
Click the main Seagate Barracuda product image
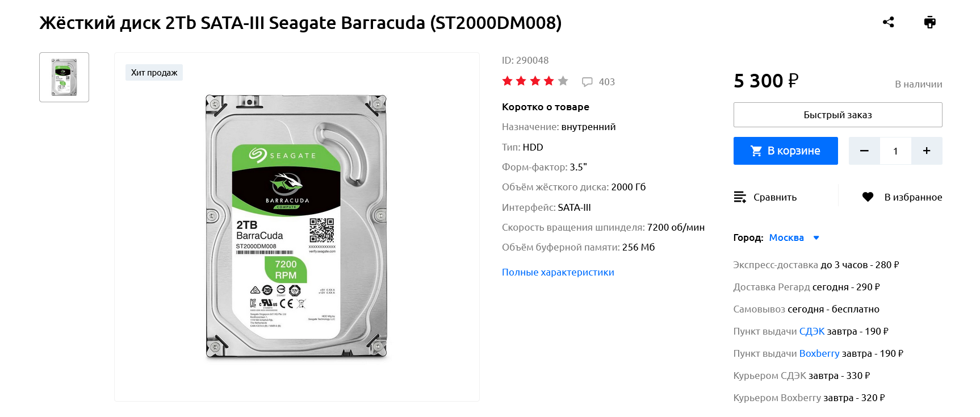pyautogui.click(x=296, y=227)
